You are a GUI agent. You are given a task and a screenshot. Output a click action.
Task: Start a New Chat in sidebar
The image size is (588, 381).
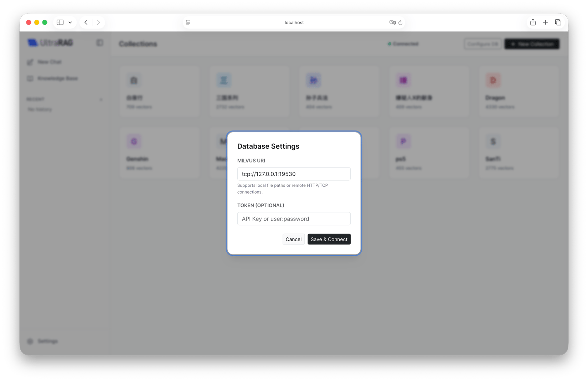(44, 62)
